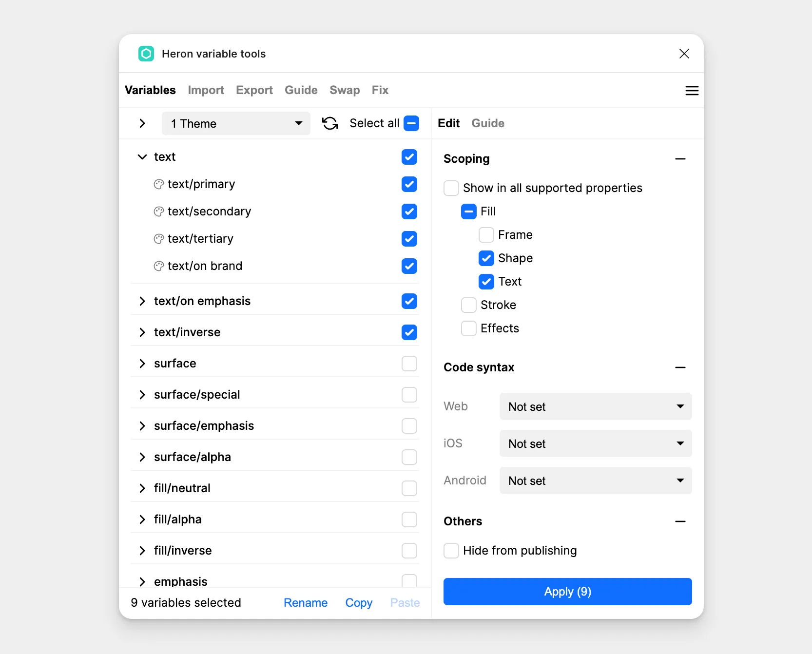Click the refresh variables icon
Viewport: 812px width, 654px height.
coord(330,123)
